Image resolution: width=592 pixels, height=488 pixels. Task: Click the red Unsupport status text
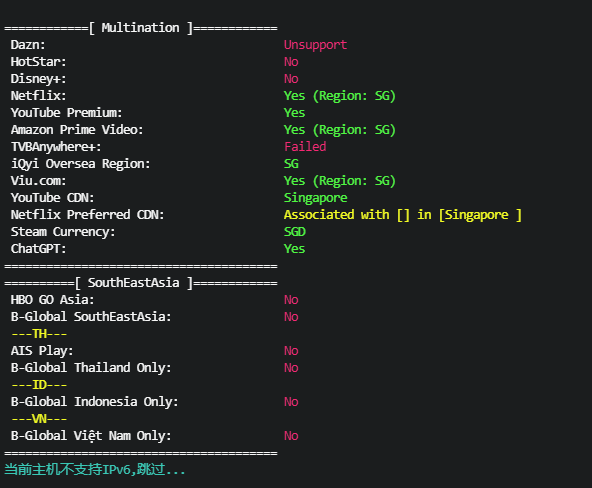tap(315, 45)
